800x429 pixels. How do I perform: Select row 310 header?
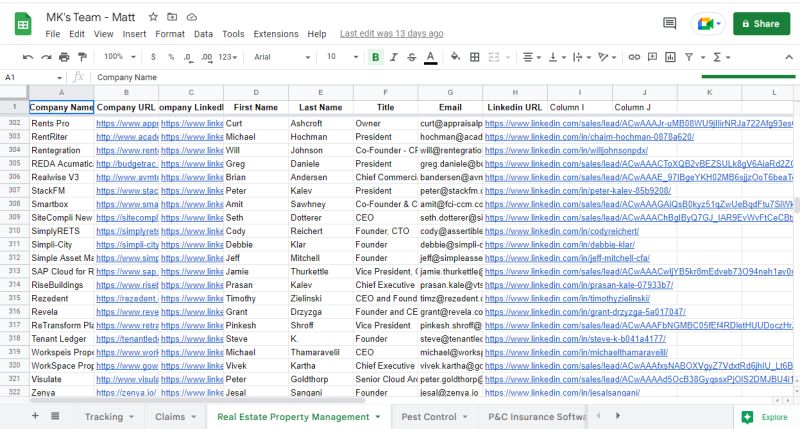pyautogui.click(x=14, y=231)
